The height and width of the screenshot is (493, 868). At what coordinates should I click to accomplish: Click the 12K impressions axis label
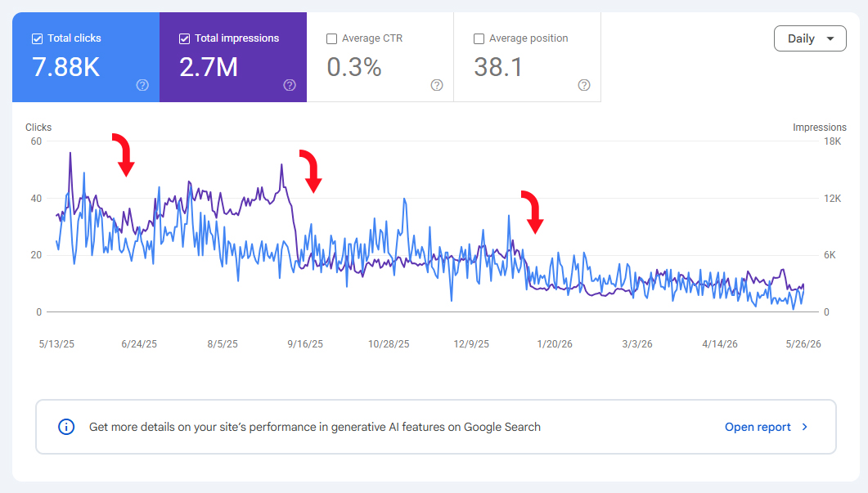[x=832, y=198]
